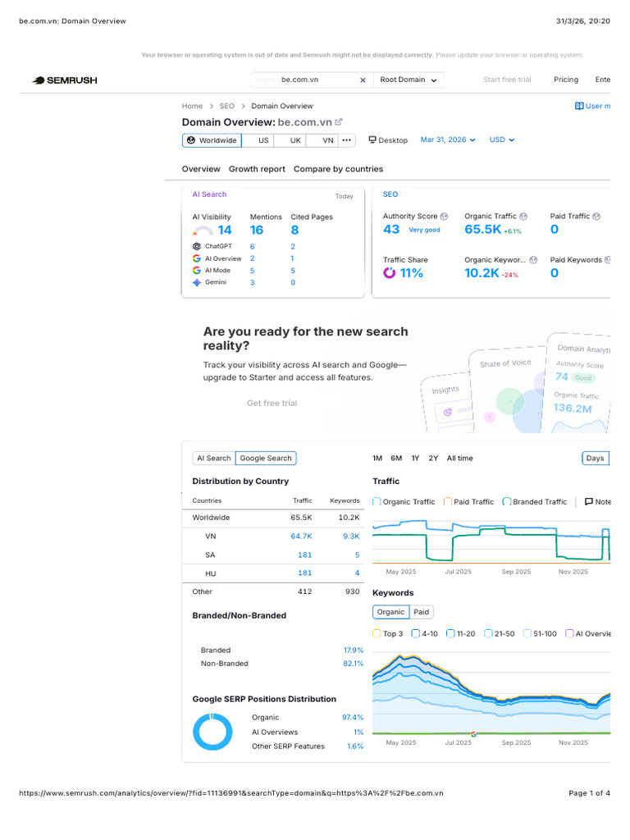Click the Gemini sparkle icon
This screenshot has width=630, height=840.
click(x=197, y=282)
